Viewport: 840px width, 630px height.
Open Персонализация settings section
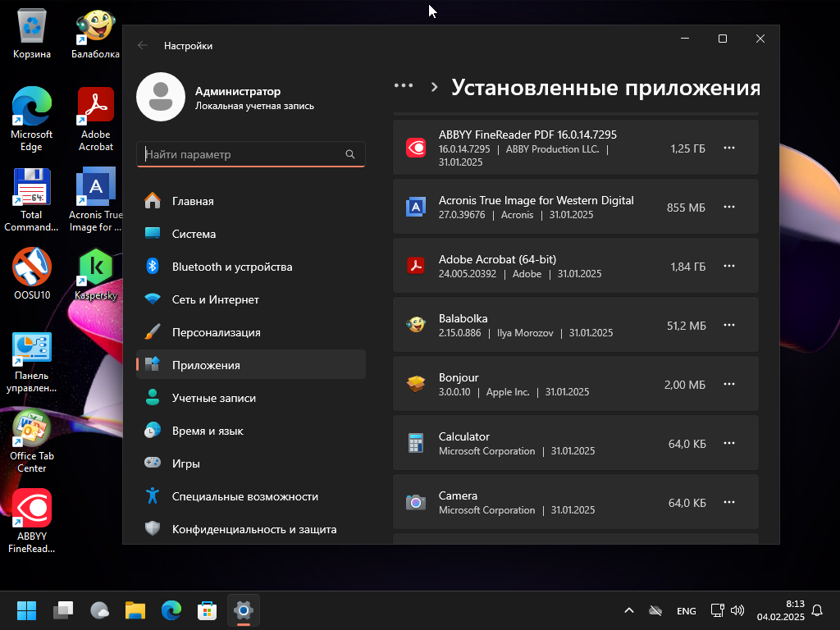(251, 332)
